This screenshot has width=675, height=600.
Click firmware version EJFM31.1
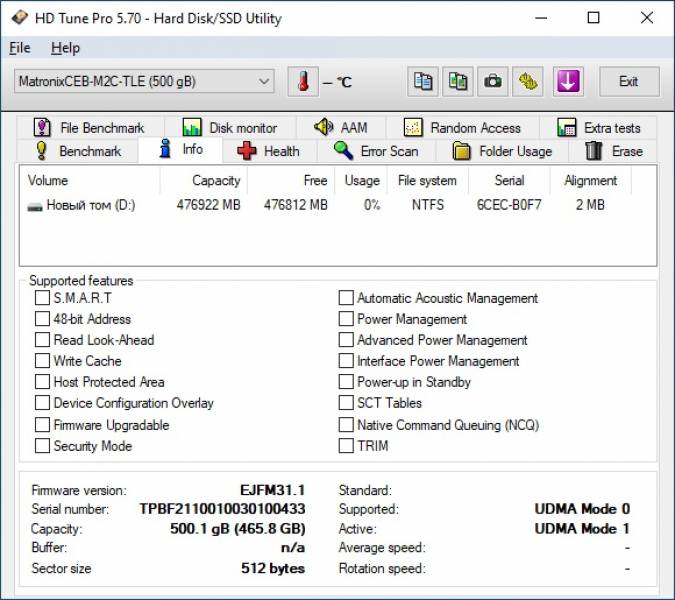tap(272, 490)
